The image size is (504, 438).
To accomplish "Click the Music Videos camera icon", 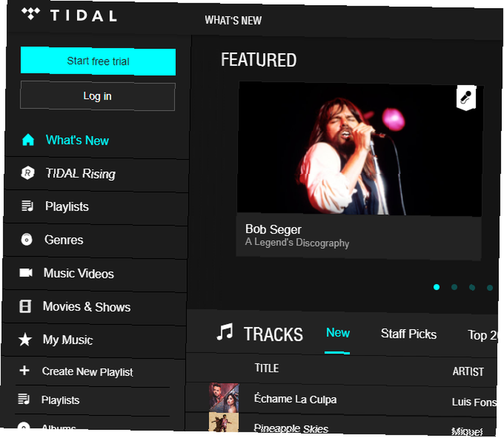I will [x=26, y=273].
